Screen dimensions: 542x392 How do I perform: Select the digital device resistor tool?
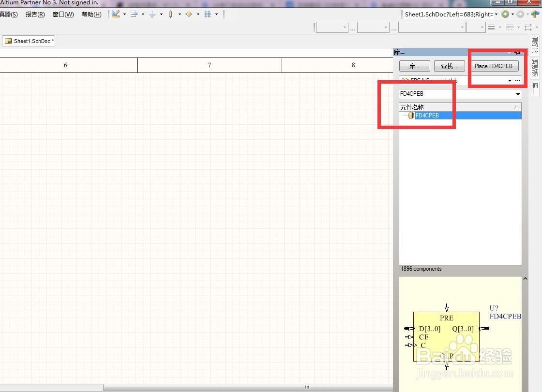coord(170,14)
